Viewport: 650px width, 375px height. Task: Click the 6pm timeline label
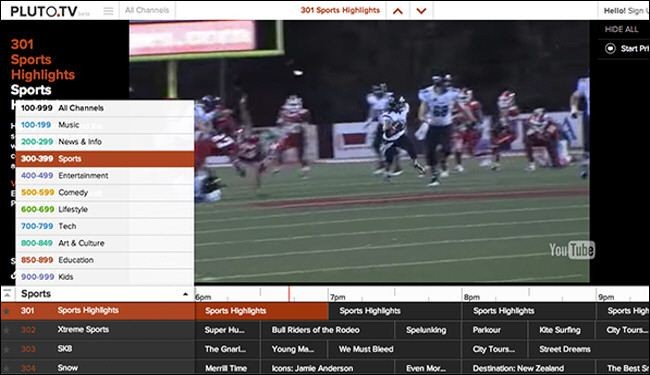pos(203,297)
